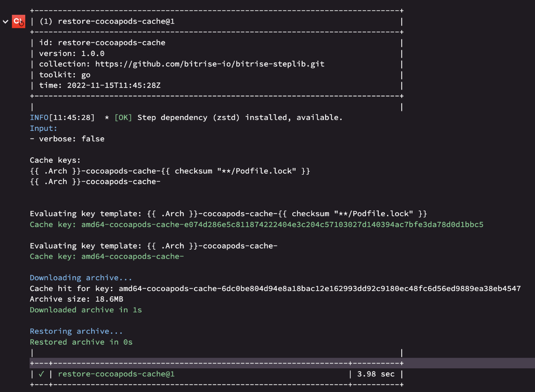Screen dimensions: 535x392
Task: Click the INFO[11:45:28] log prefix
Action: click(x=62, y=118)
